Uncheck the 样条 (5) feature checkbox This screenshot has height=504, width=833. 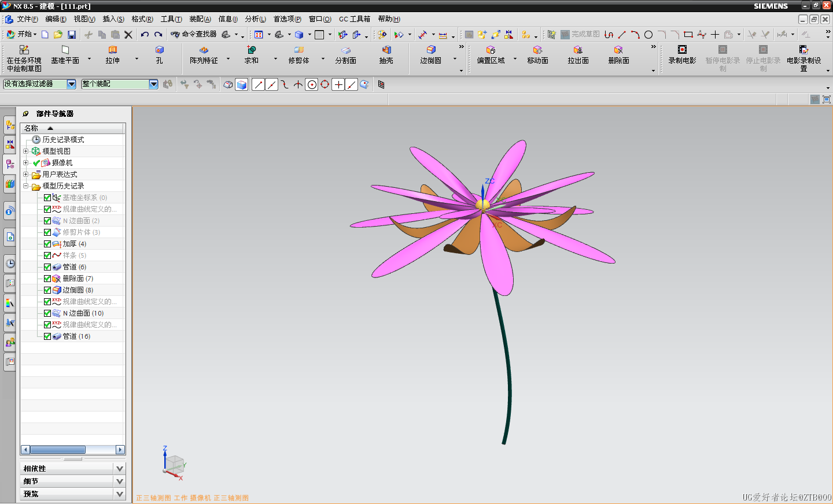[x=47, y=255]
